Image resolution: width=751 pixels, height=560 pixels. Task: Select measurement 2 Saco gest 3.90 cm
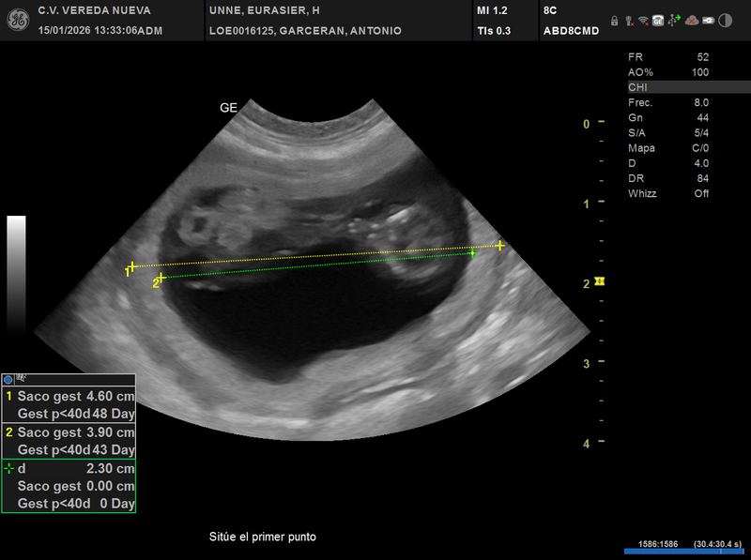[x=70, y=432]
